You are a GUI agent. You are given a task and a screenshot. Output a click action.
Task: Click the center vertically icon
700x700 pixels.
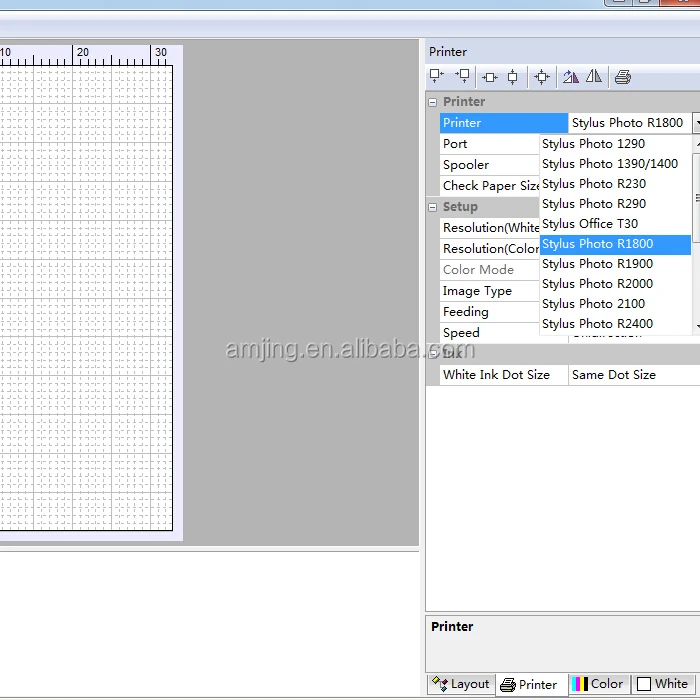[512, 77]
